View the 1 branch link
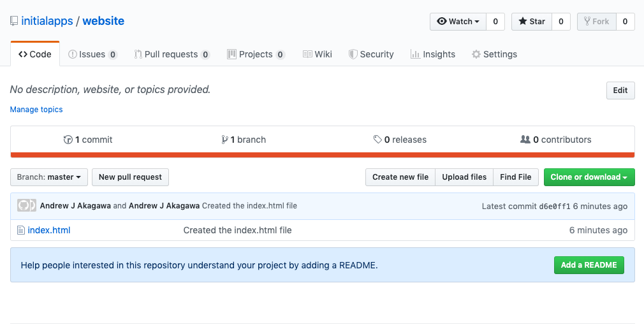 pos(244,140)
